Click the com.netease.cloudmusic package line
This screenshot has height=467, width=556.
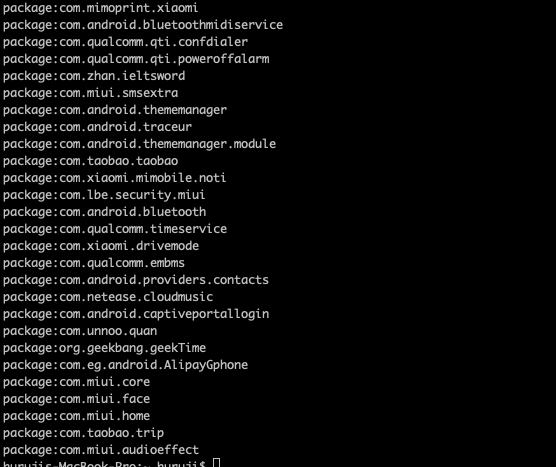[x=108, y=297]
